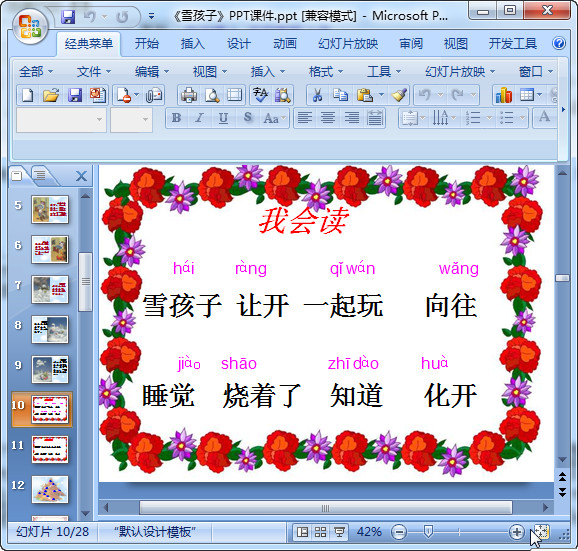Screen dimensions: 578x551
Task: Expand the quick access customize arrow
Action: click(151, 16)
